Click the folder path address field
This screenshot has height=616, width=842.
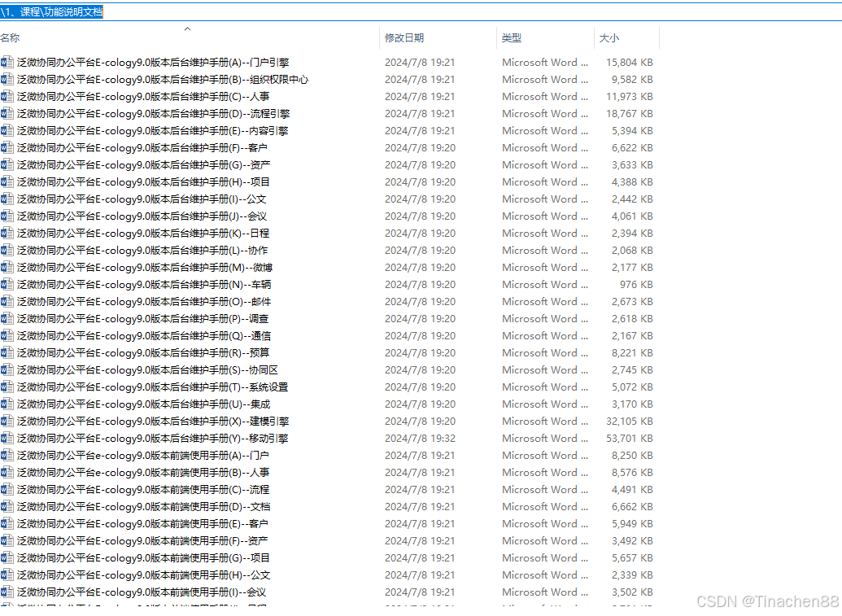(x=325, y=11)
